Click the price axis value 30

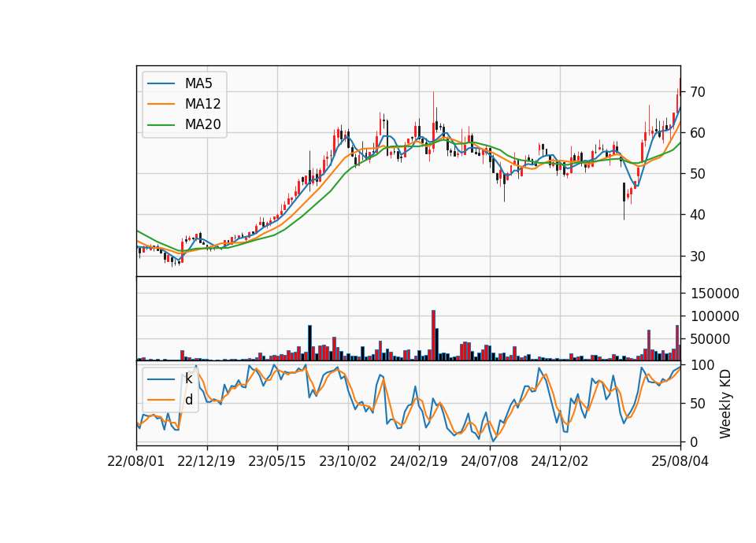point(697,257)
